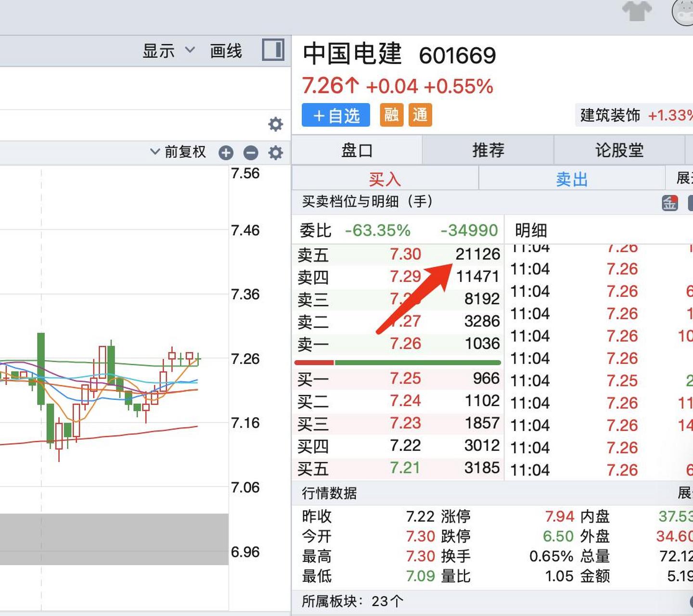Click the 融 margin trading badge
This screenshot has width=693, height=616.
tap(391, 115)
